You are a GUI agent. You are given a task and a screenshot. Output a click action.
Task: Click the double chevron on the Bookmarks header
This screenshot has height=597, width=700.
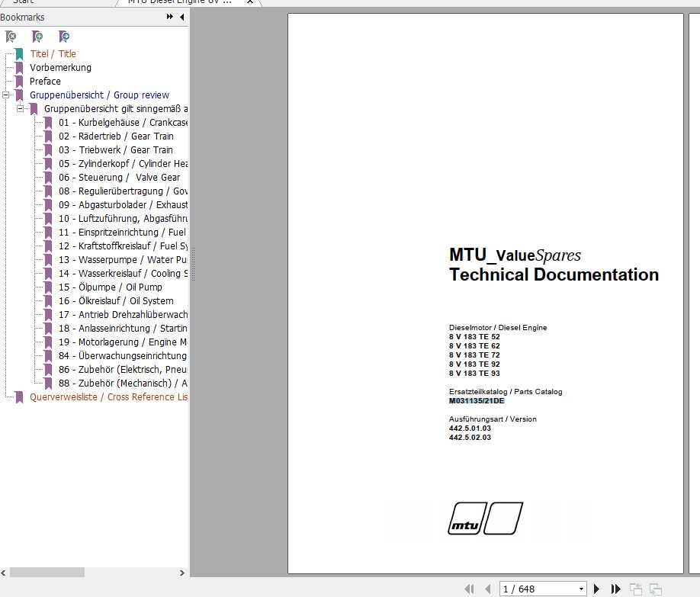pyautogui.click(x=169, y=17)
